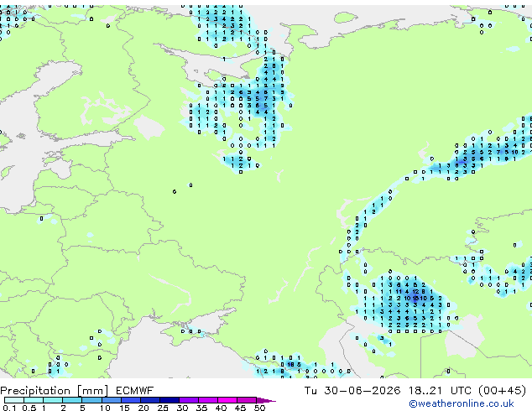The height and width of the screenshot is (411, 532).
Task: Click the 15–20 mm legend color swatch
Action: point(131,400)
